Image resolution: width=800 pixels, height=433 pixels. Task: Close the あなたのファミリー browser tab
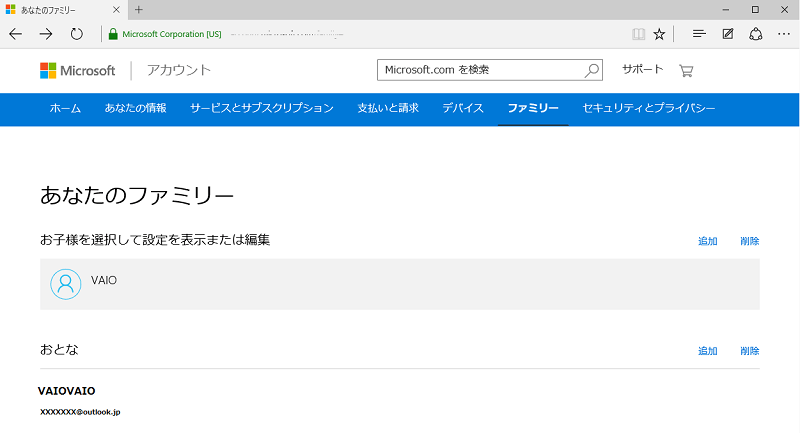click(x=116, y=10)
